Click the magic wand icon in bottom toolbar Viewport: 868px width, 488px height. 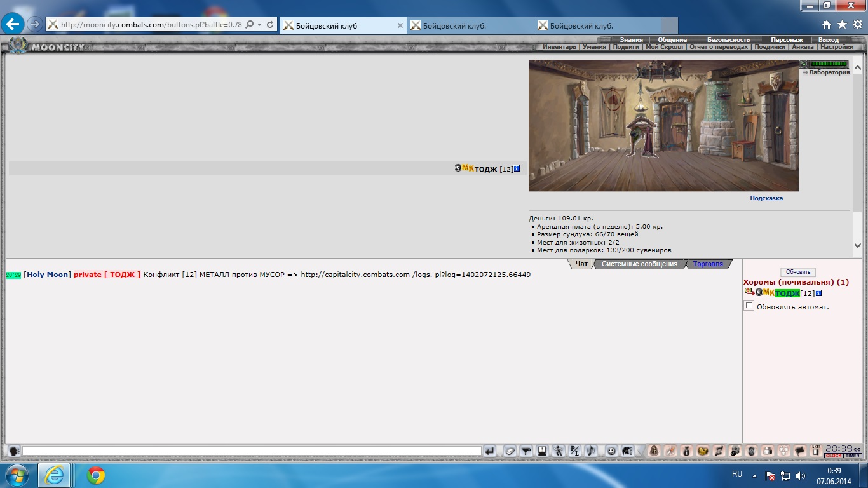tap(670, 451)
